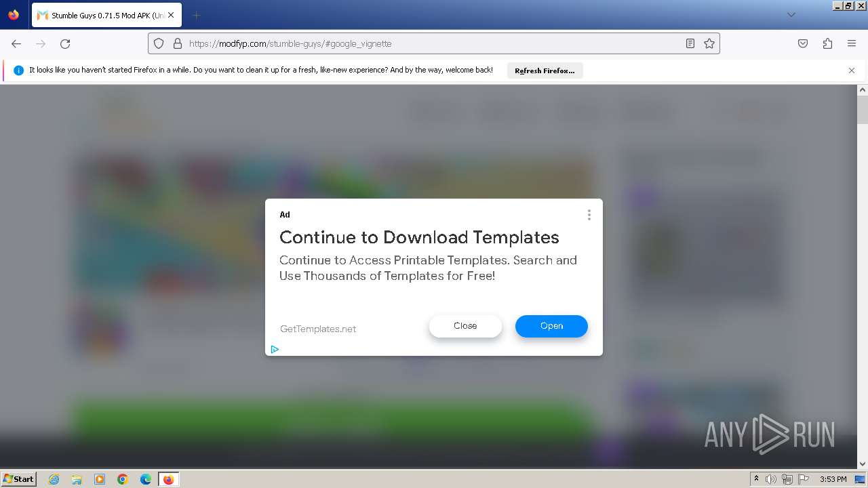The width and height of the screenshot is (868, 488).
Task: Open a new tab with plus icon
Action: 196,15
